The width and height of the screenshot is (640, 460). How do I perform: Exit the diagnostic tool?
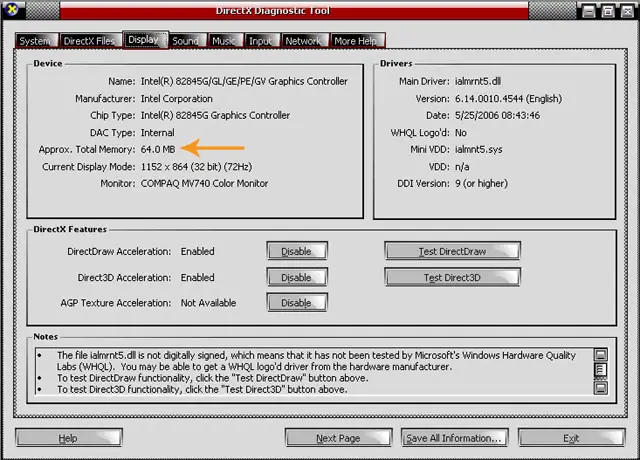pyautogui.click(x=571, y=438)
